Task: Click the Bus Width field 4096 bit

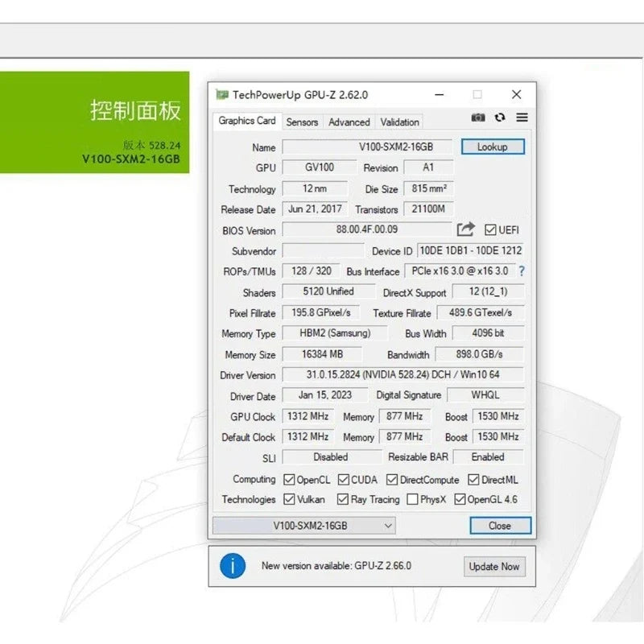Action: click(x=488, y=333)
